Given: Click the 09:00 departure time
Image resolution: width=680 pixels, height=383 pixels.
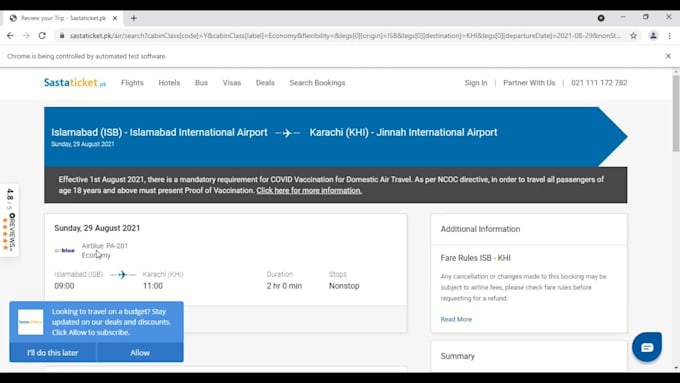Looking at the screenshot, I should pyautogui.click(x=64, y=286).
